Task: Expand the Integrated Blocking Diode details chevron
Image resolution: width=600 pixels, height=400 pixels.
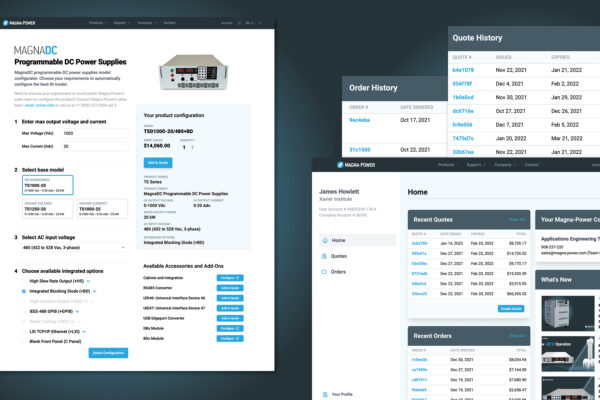Action: (95, 291)
